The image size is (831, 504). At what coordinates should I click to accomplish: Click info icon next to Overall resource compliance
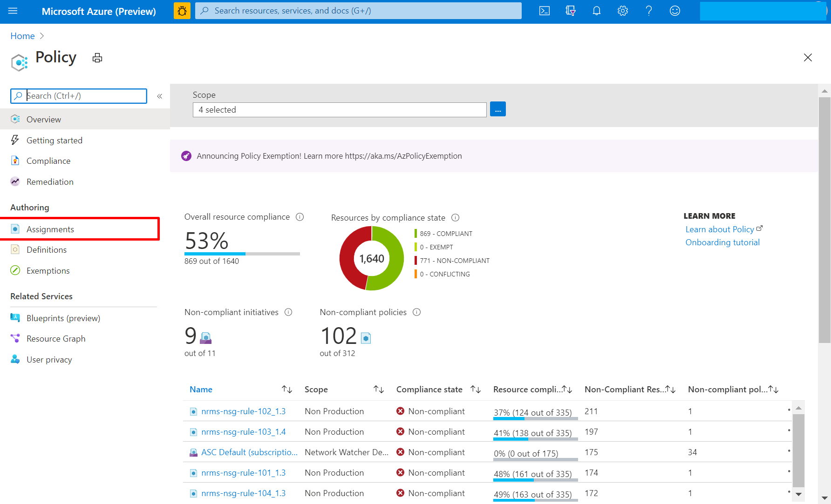[300, 217]
